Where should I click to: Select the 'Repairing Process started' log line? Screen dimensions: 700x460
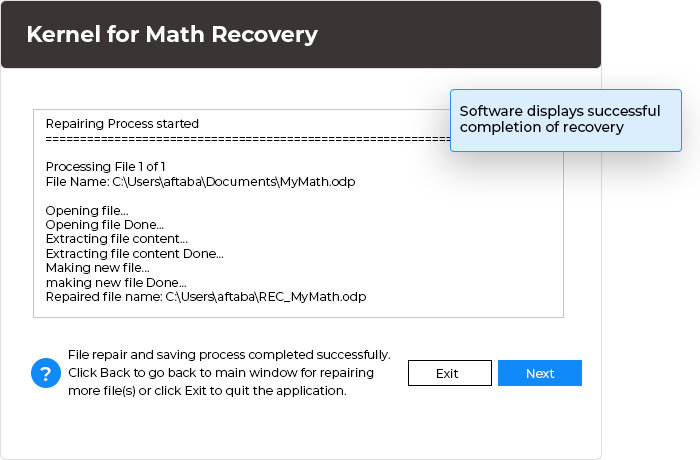click(122, 124)
